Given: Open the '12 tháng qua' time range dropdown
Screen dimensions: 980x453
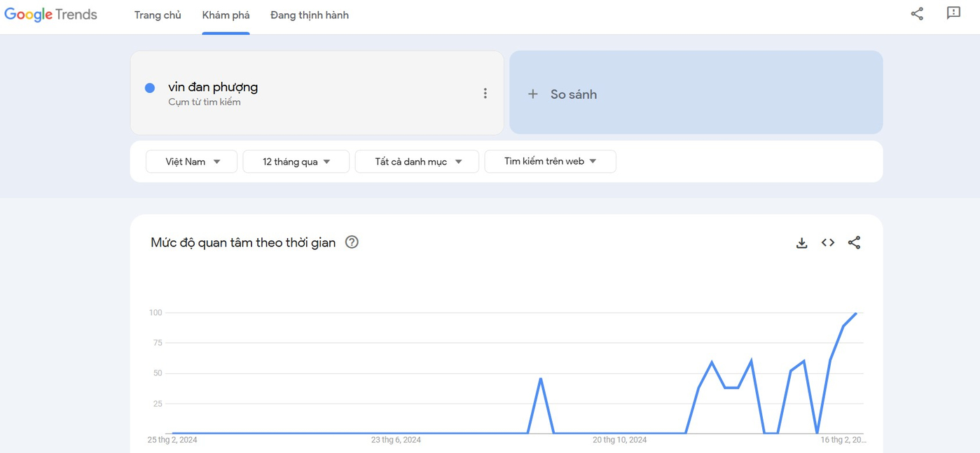Looking at the screenshot, I should (296, 162).
